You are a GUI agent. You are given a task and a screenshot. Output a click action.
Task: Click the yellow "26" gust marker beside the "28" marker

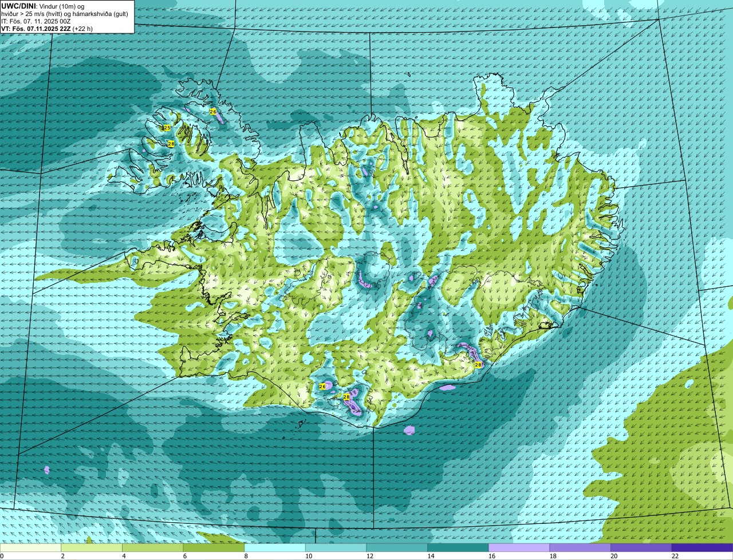point(322,387)
